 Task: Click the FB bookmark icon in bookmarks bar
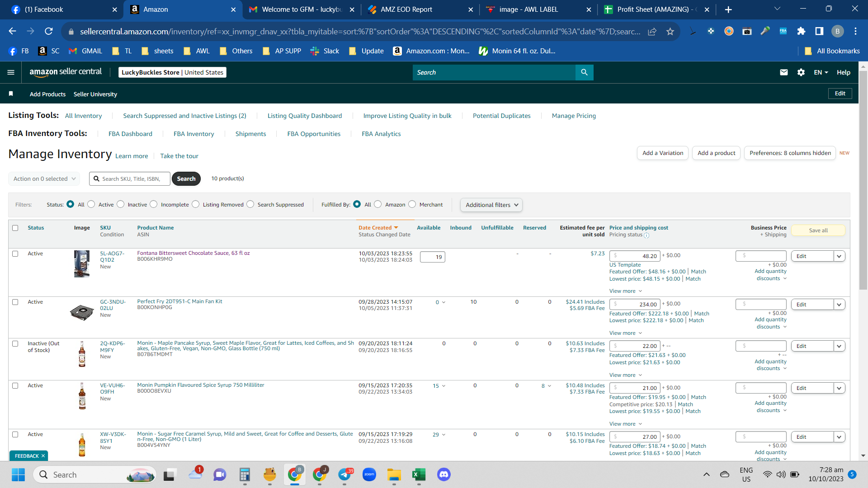tap(13, 51)
